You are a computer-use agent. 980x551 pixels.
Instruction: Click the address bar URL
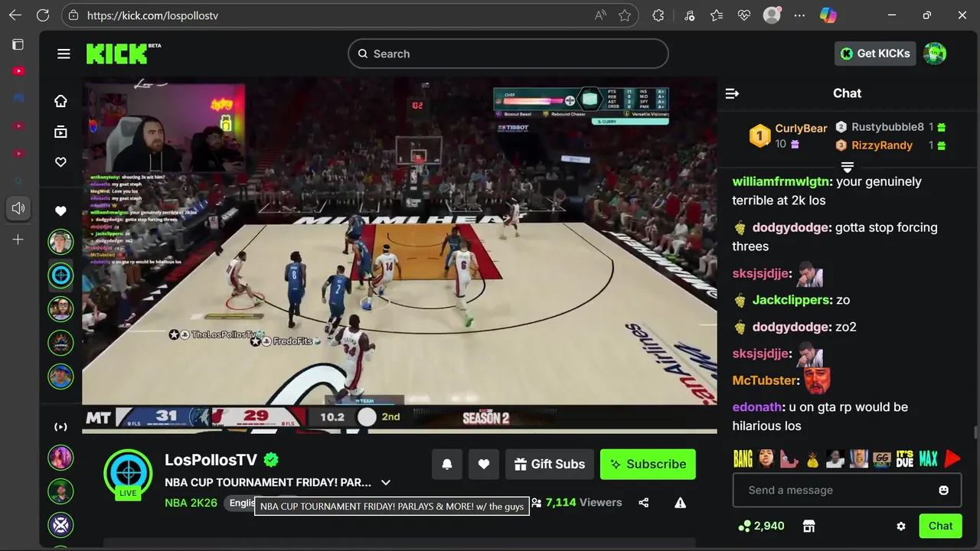(152, 15)
